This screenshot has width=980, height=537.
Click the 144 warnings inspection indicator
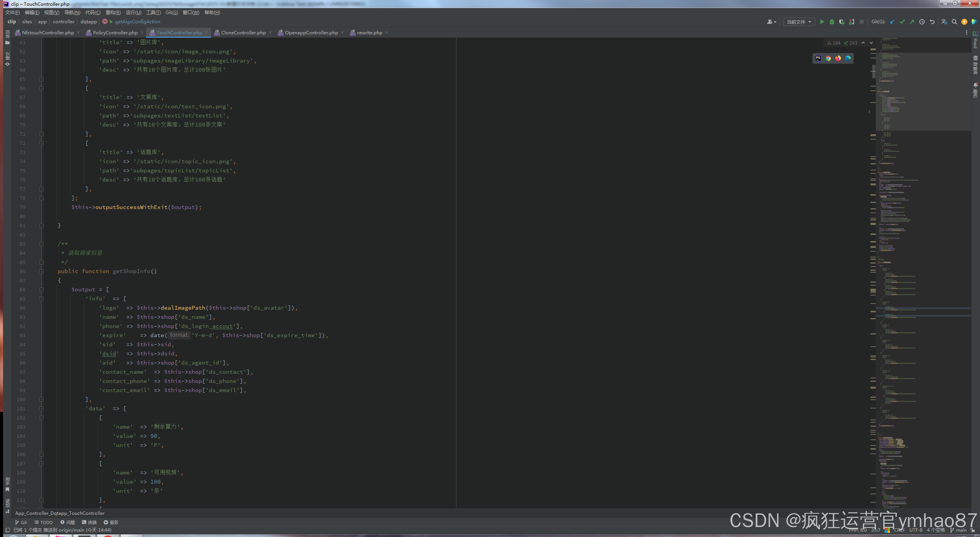click(833, 43)
